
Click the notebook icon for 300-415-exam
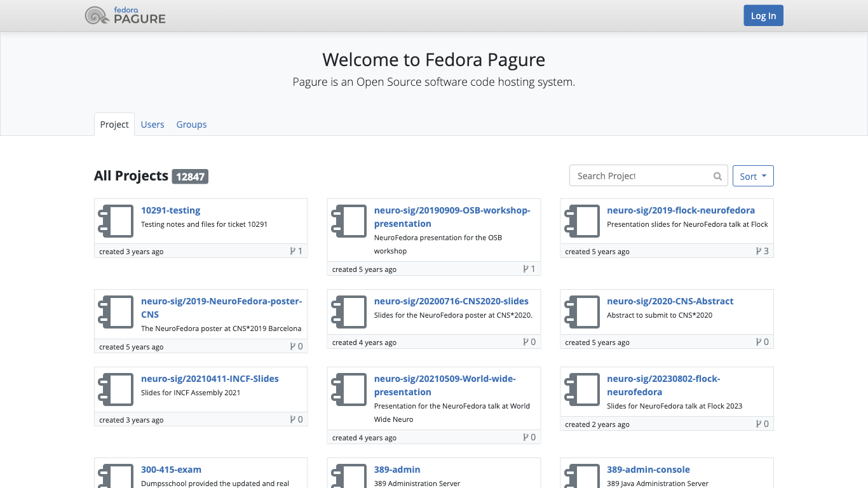tap(116, 477)
